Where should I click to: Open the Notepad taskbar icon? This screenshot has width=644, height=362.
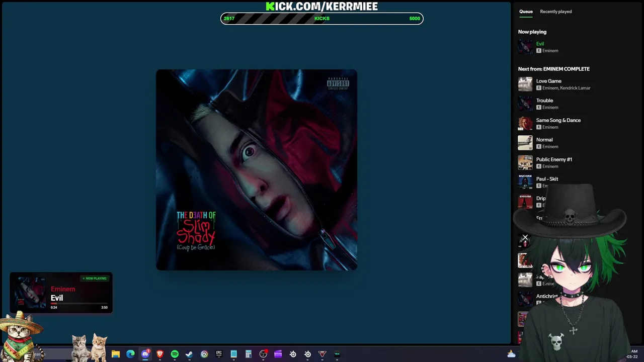click(233, 354)
